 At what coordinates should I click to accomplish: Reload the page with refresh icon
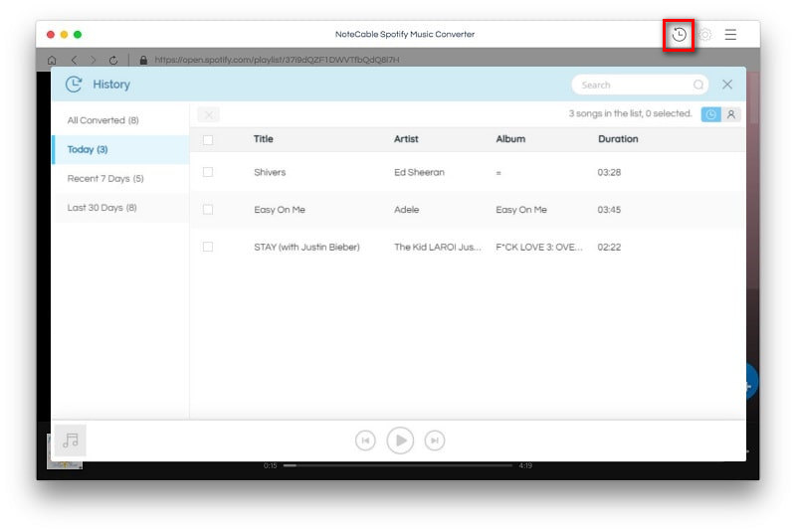click(113, 60)
